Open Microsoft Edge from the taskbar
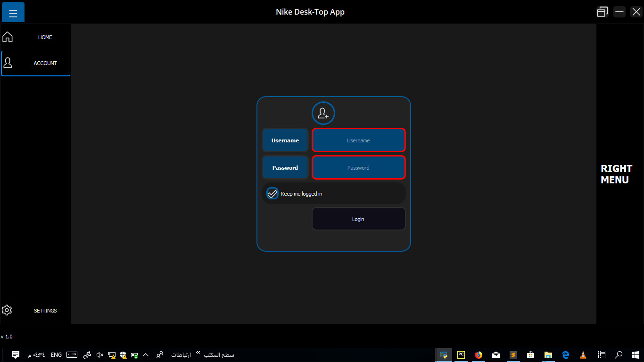This screenshot has height=362, width=644. coord(565,355)
